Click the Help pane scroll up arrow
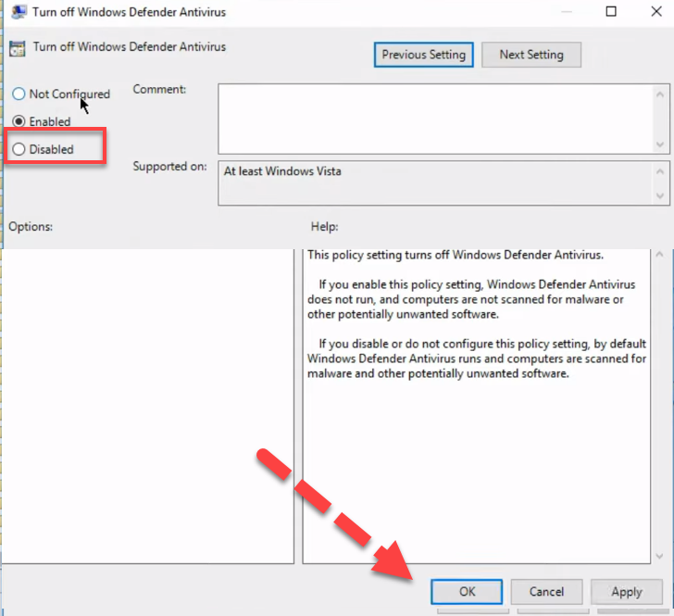 (659, 255)
